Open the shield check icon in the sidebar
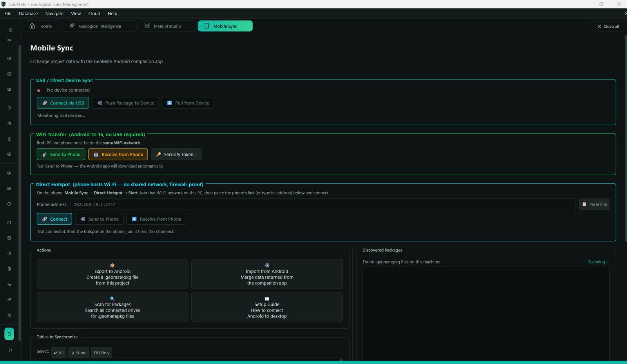 coord(9,108)
